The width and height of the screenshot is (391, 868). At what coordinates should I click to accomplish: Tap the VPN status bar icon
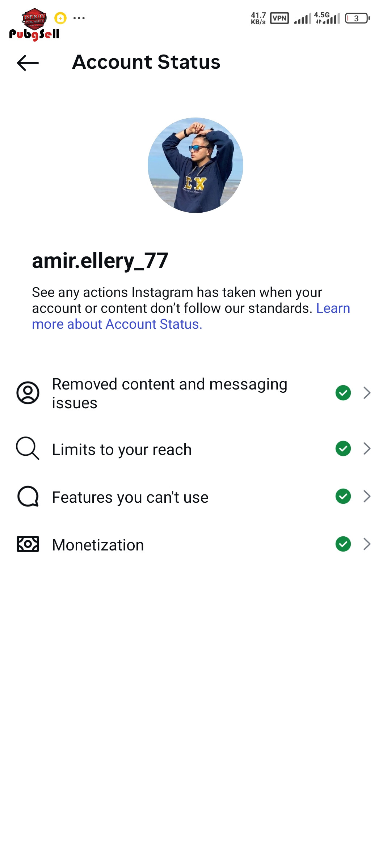click(x=279, y=18)
